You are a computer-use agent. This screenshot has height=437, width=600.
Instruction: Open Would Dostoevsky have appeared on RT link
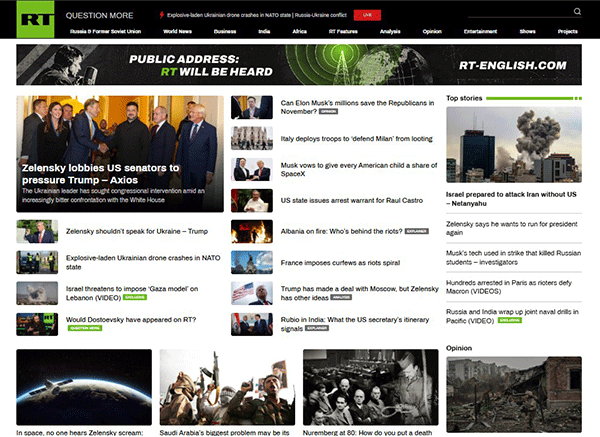131,320
